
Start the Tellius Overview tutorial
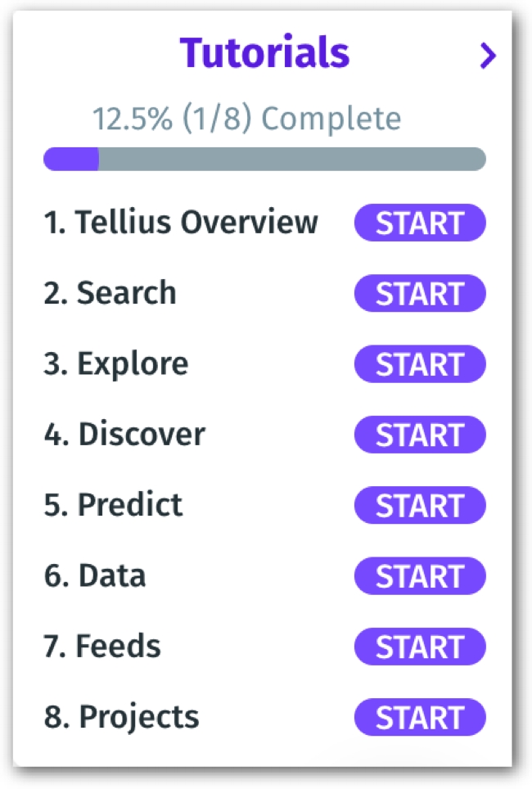420,223
